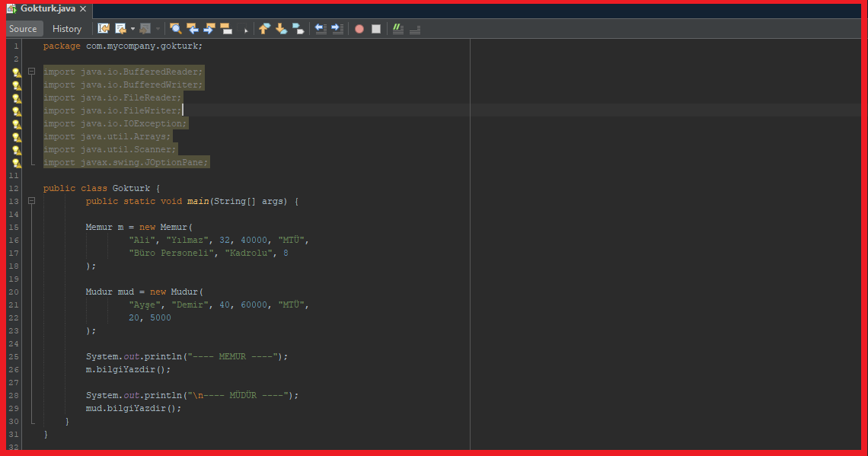Click the "mud.bilgiYazdir();" statement
The height and width of the screenshot is (456, 868).
tap(133, 408)
